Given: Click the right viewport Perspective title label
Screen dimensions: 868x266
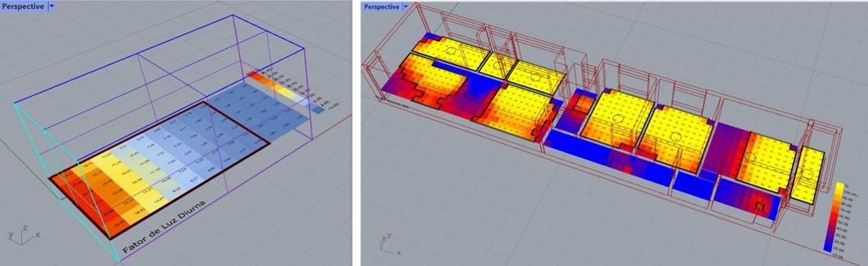Looking at the screenshot, I should click(x=382, y=6).
